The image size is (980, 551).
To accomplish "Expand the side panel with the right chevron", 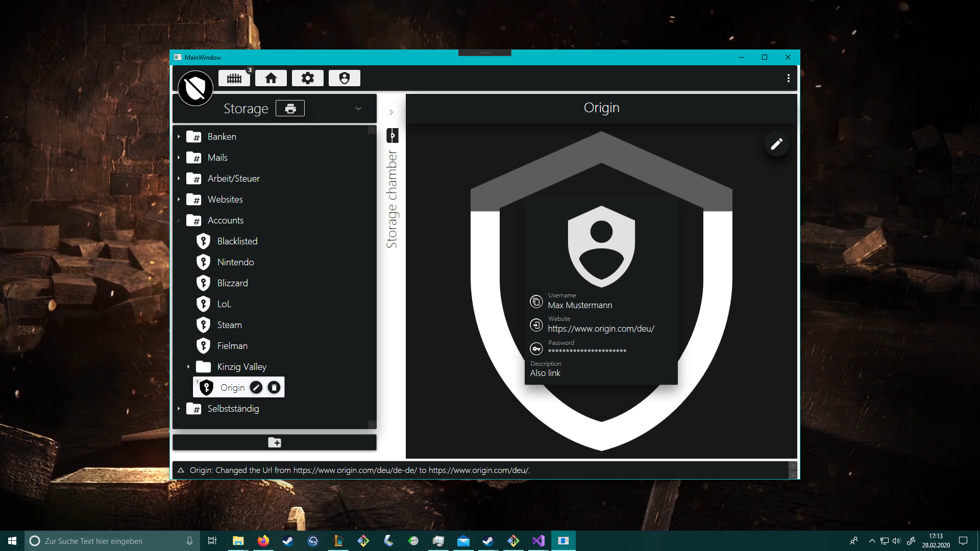I will pos(391,112).
